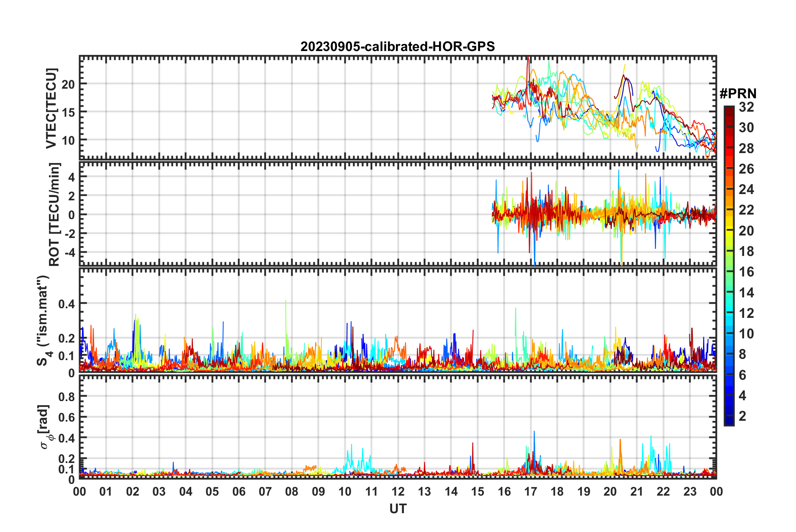The width and height of the screenshot is (796, 532).
Task: Select the UT x-axis label
Action: (x=398, y=509)
